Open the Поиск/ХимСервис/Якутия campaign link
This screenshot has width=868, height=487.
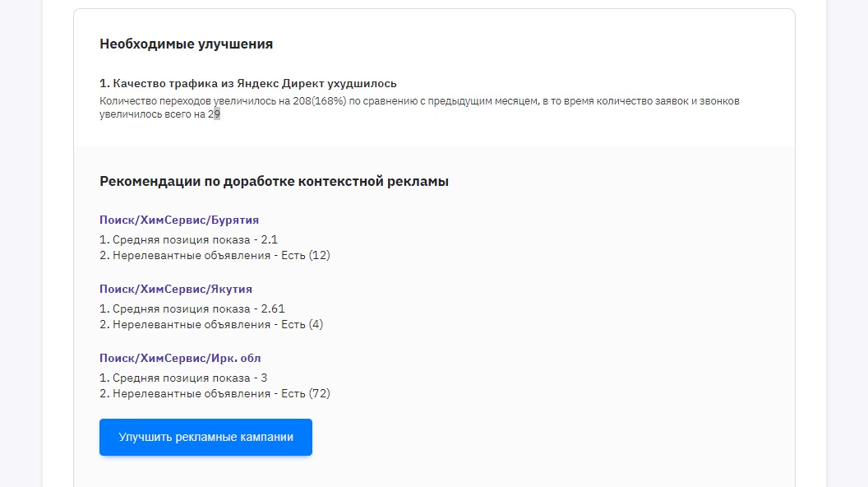[176, 290]
